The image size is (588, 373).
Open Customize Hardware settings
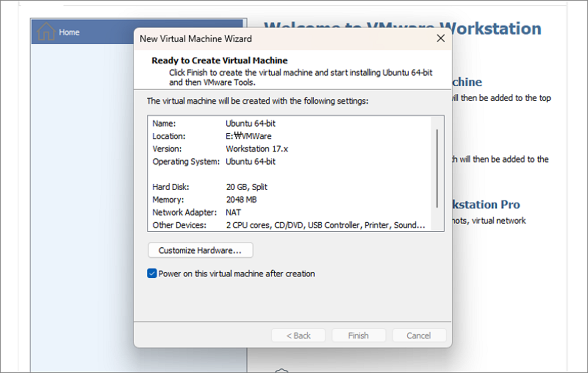[x=200, y=250]
